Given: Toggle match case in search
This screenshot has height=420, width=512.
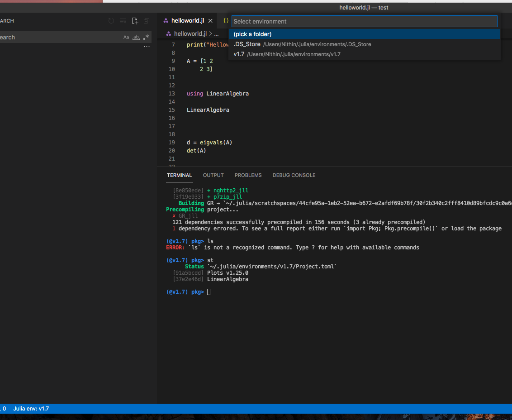Looking at the screenshot, I should coord(127,37).
